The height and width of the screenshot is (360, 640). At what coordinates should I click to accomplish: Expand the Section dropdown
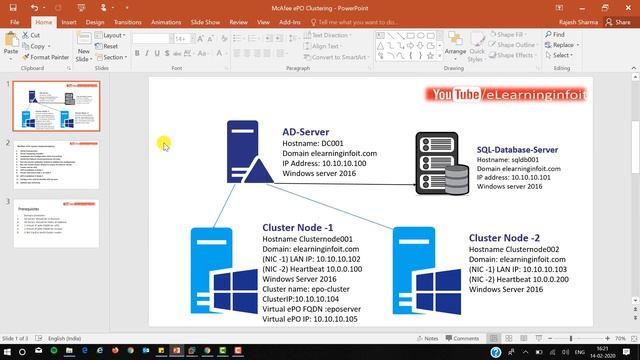(112, 57)
